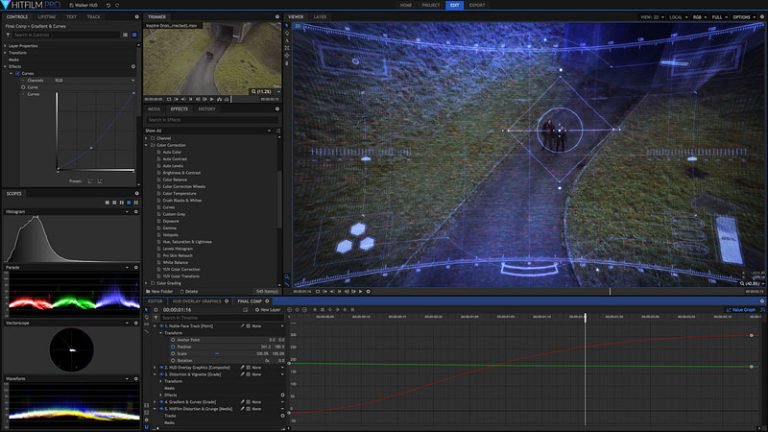Open the HUD Overlay Graphics timeline tab
768x432 pixels.
coord(197,301)
